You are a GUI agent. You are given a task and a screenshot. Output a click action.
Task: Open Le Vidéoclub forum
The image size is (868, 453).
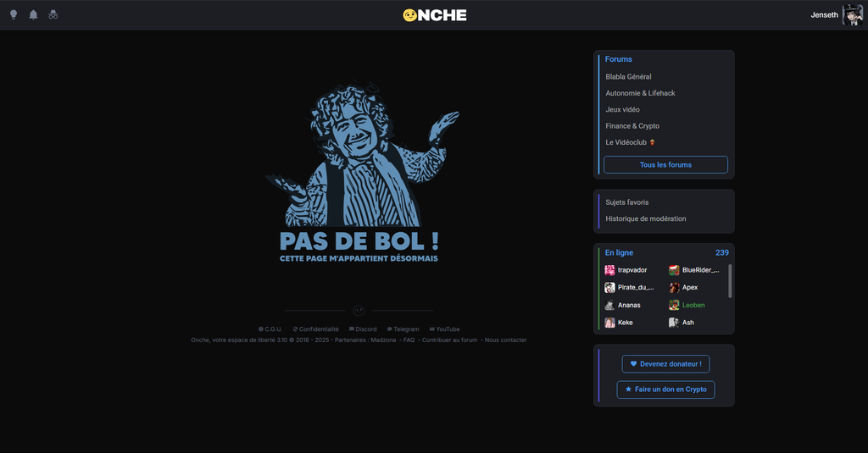[630, 142]
